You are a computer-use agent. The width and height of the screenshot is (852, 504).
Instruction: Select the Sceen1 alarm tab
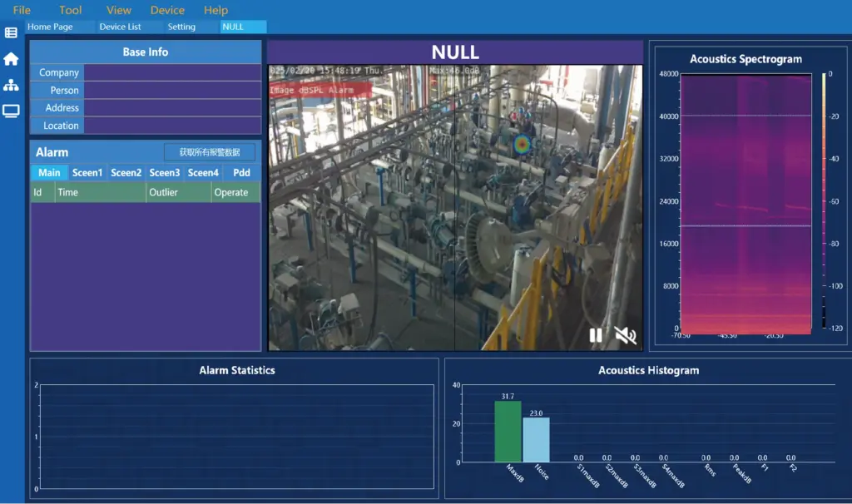(87, 173)
